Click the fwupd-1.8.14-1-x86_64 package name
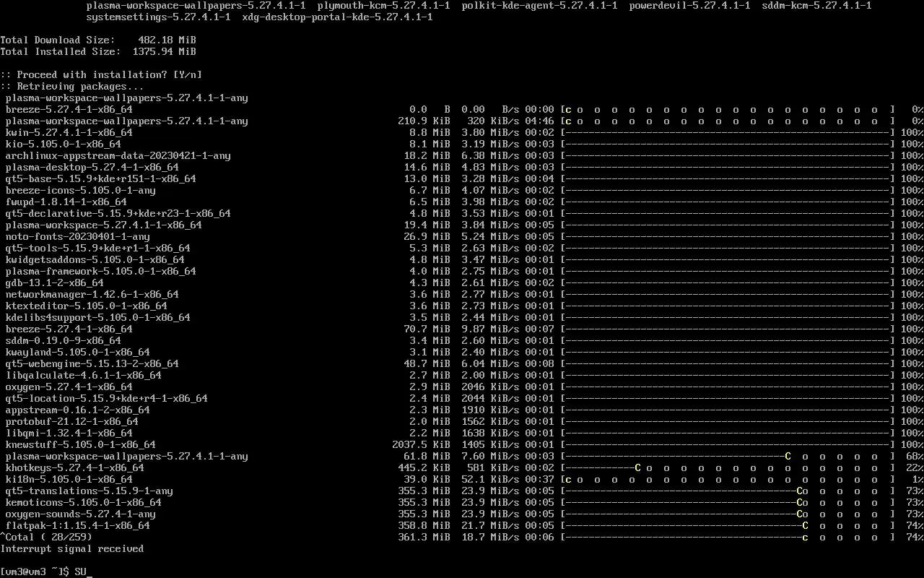The height and width of the screenshot is (578, 924). click(x=66, y=202)
